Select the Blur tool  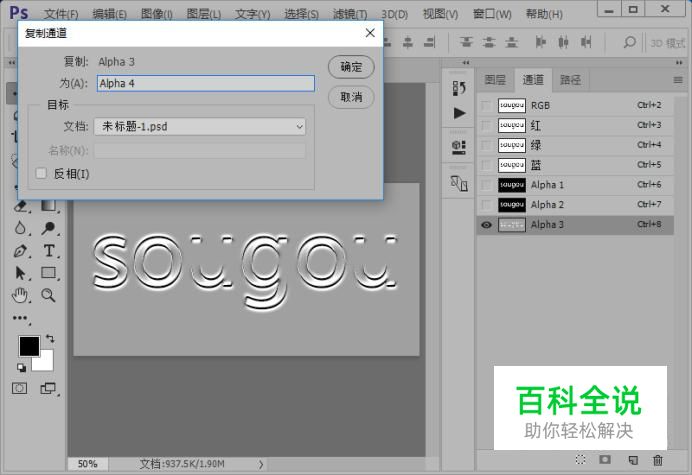pyautogui.click(x=20, y=228)
